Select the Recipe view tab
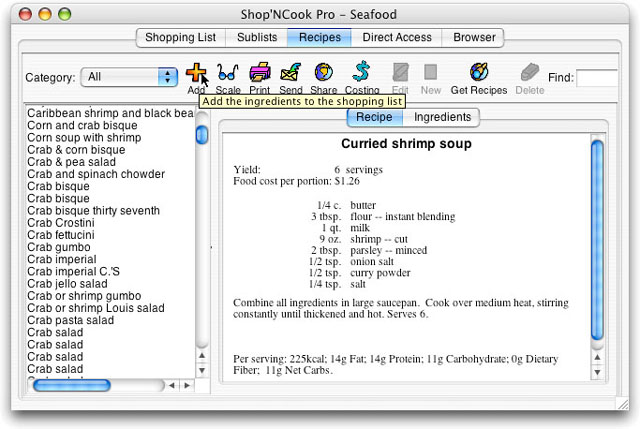This screenshot has height=429, width=640. 374,117
